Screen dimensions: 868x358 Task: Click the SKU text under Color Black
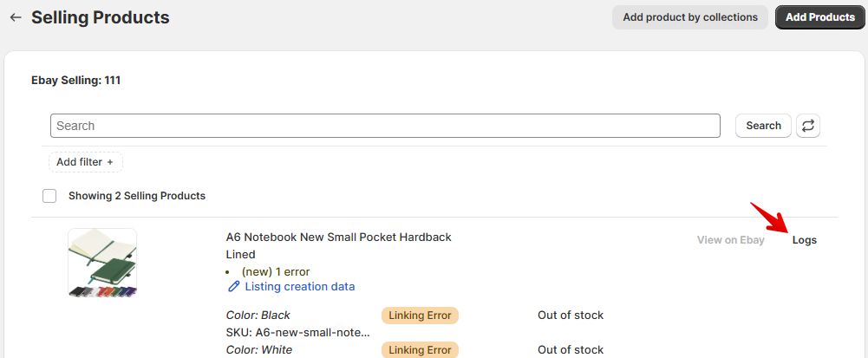(x=297, y=332)
